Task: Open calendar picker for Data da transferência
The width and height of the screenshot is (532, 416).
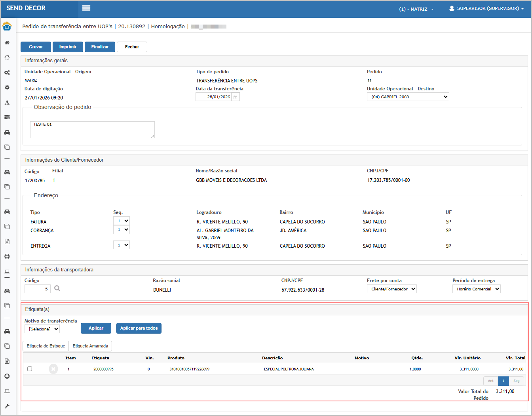Action: [236, 97]
